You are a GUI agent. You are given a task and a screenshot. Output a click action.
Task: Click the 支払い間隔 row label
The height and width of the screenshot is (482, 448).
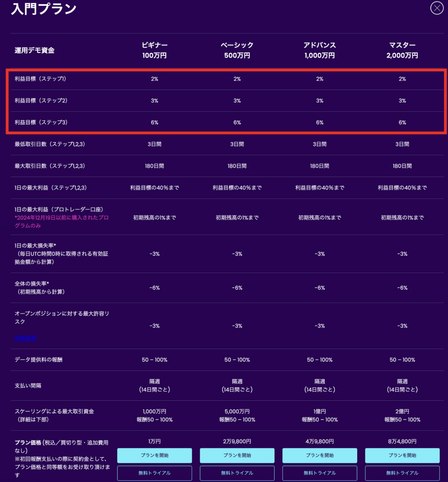coord(28,385)
